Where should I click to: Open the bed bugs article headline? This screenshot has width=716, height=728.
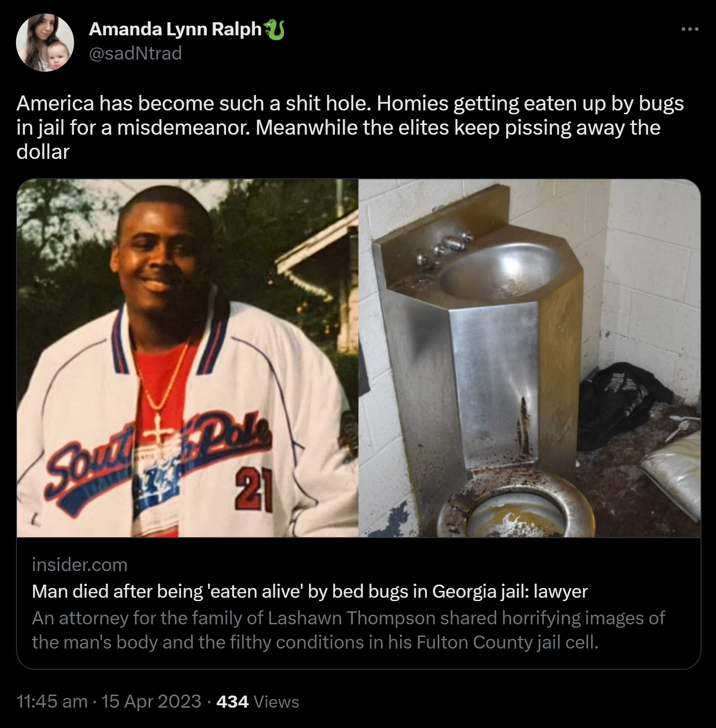tap(310, 591)
